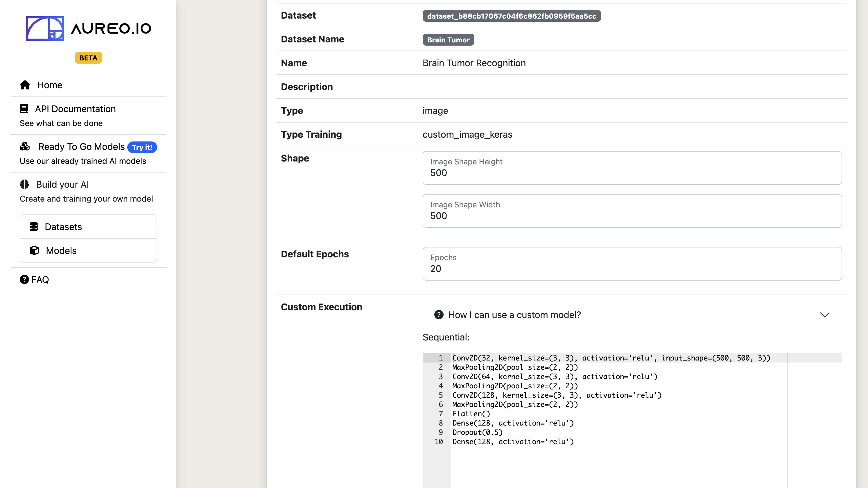This screenshot has width=868, height=488.
Task: Click the 'custom_image_keras' value
Action: pos(467,134)
